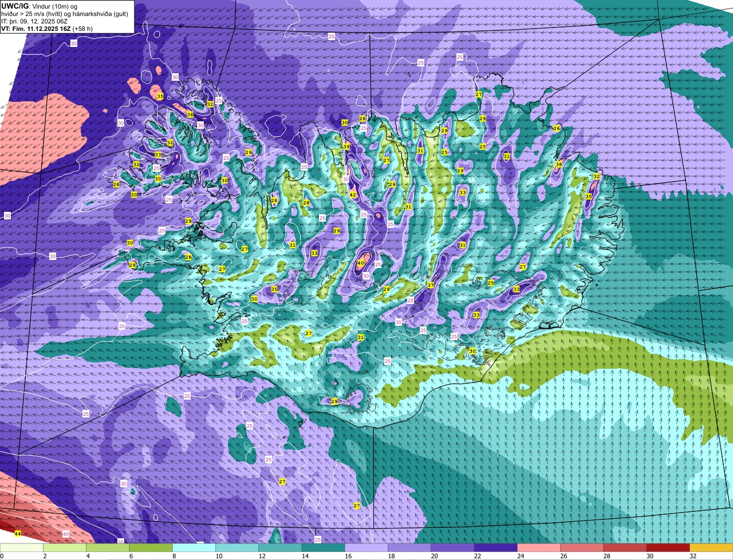Viewport: 733px width, 560px height.
Task: Click the pale yellow 0–2 legend swatch
Action: pos(22,548)
